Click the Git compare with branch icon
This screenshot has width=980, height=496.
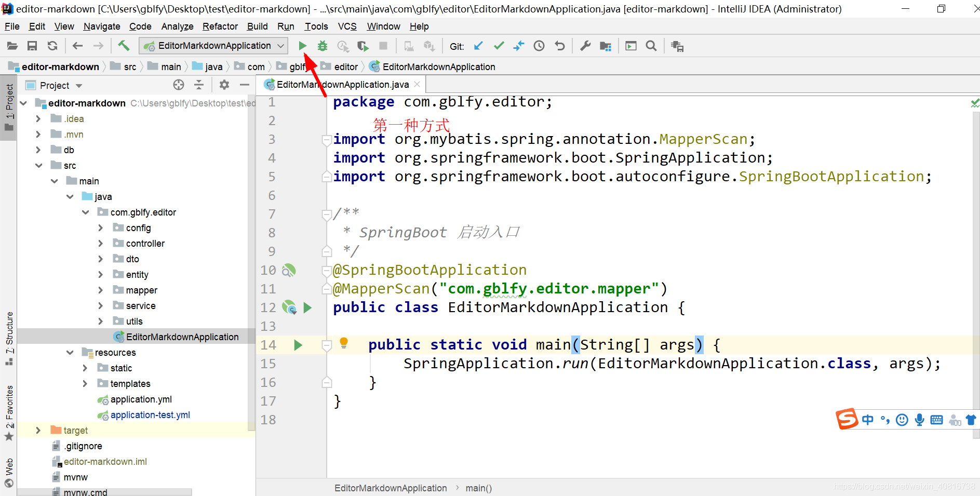[519, 46]
